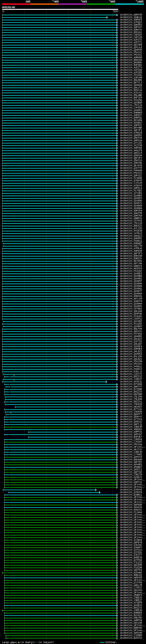Select label UniRef100_O22338
The image size is (146, 644).
click(131, 145)
